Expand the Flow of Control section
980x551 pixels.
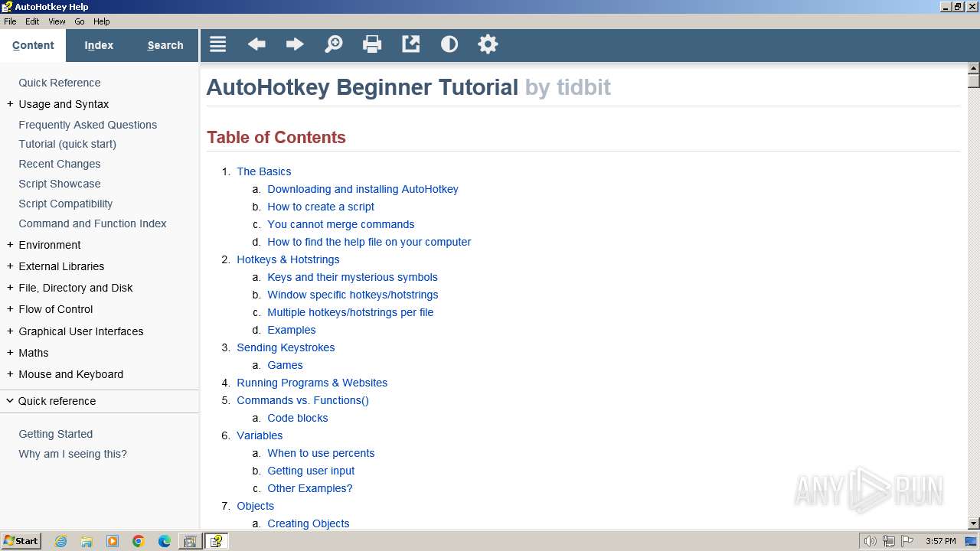[x=10, y=309]
